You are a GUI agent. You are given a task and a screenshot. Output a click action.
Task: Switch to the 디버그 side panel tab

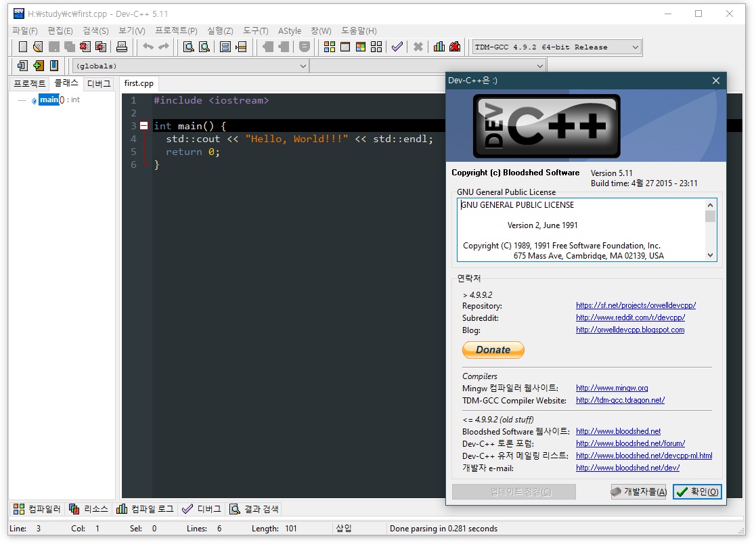(x=99, y=84)
